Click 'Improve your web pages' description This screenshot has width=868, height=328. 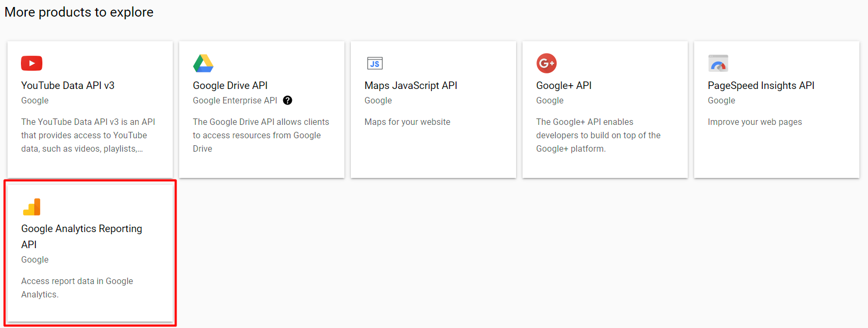coord(754,122)
